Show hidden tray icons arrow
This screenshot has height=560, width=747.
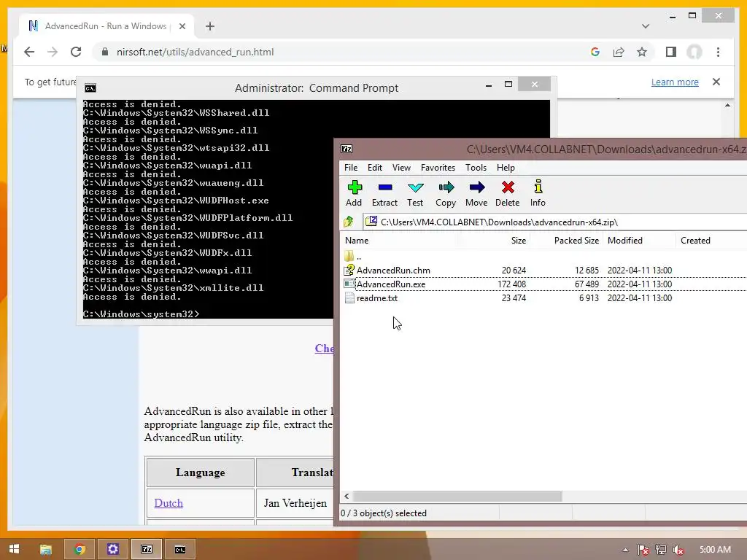pyautogui.click(x=625, y=550)
